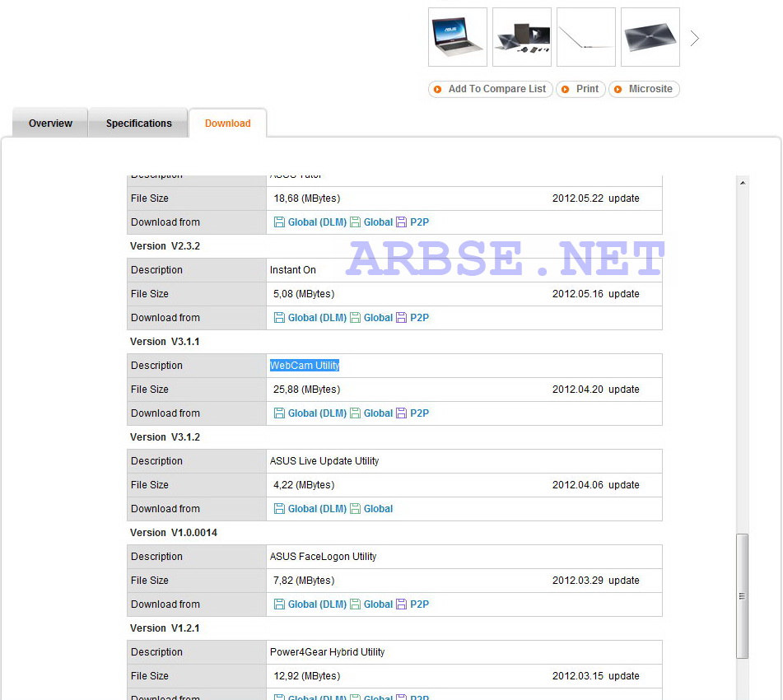Click blue disk icon for ASUS FaceLogon

pyautogui.click(x=280, y=604)
